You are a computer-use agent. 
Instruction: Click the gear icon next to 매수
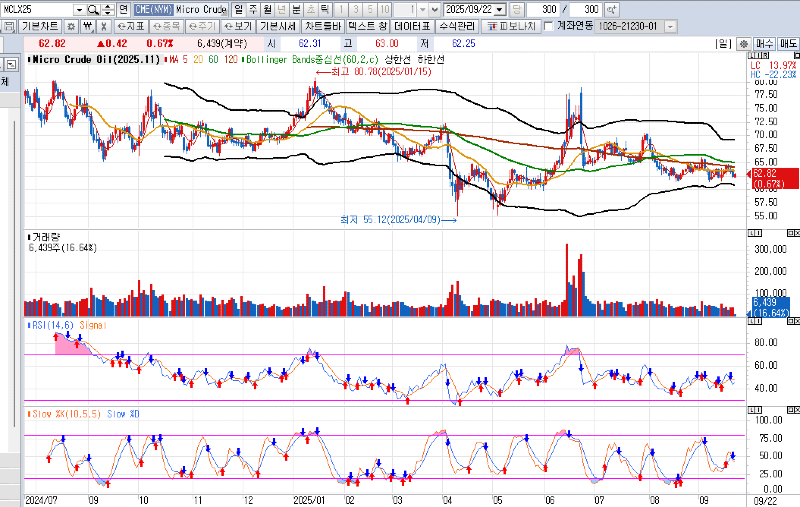click(x=742, y=44)
